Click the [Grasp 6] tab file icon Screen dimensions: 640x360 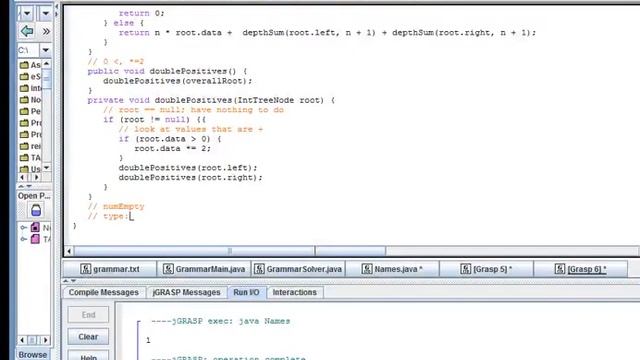[560, 269]
